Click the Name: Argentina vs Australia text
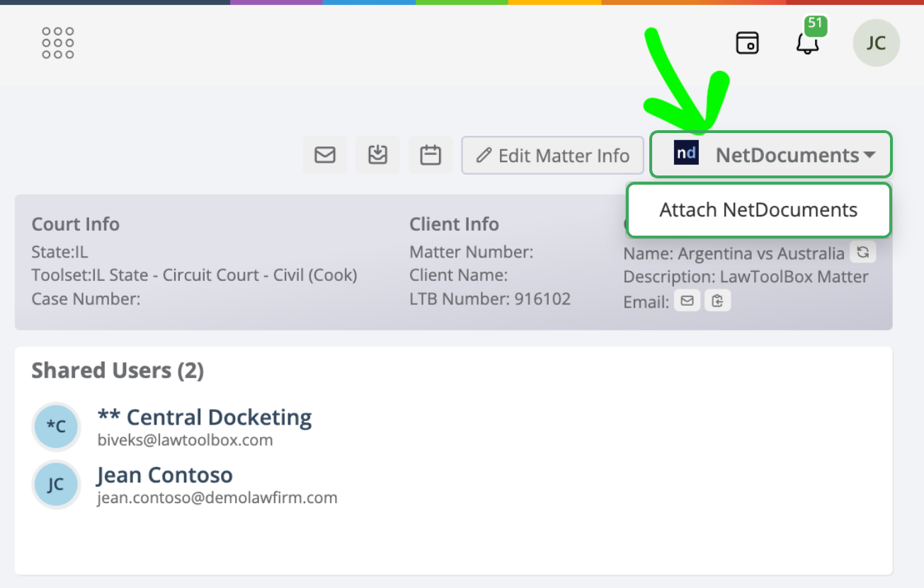This screenshot has width=924, height=588. coord(734,253)
